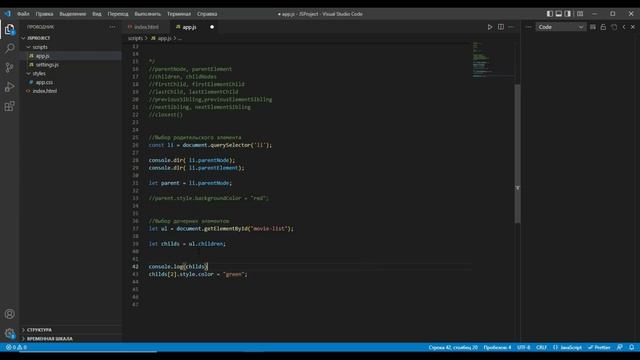The width and height of the screenshot is (640, 360).
Task: Open the Code output channel dropdown
Action: click(x=560, y=27)
